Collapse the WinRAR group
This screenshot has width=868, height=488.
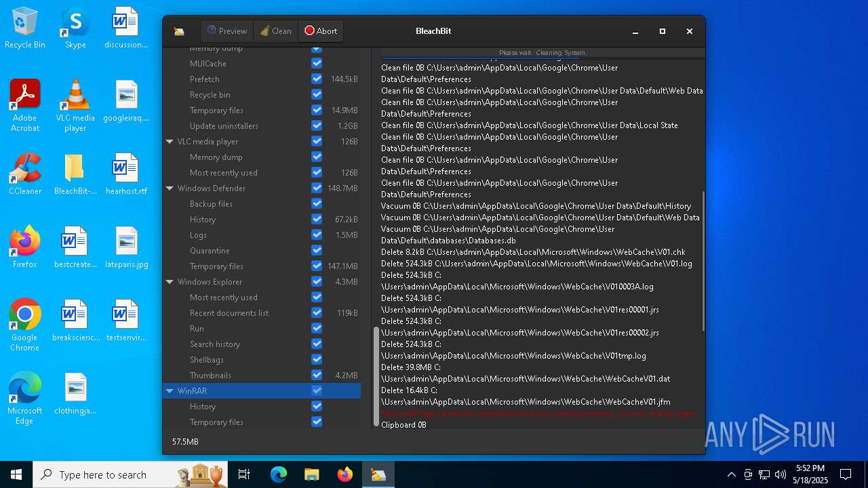pos(170,391)
